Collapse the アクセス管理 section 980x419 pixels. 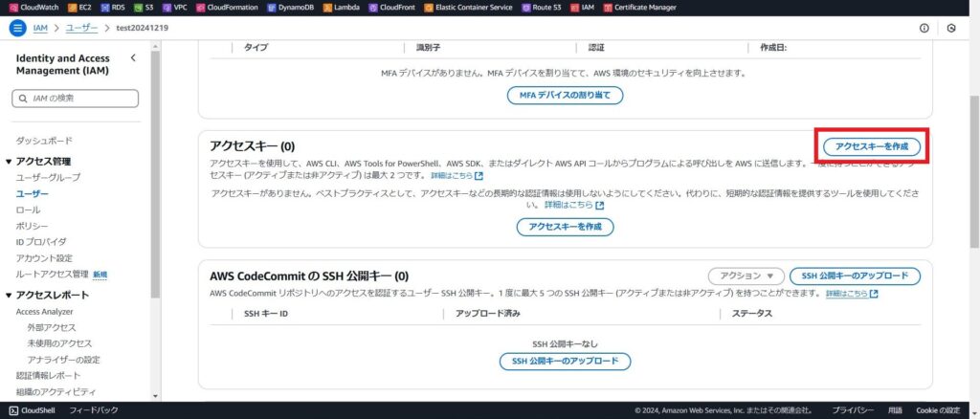coord(9,162)
